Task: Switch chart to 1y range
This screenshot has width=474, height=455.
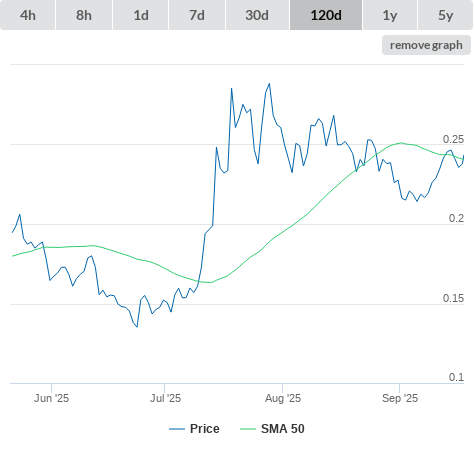Action: tap(390, 15)
